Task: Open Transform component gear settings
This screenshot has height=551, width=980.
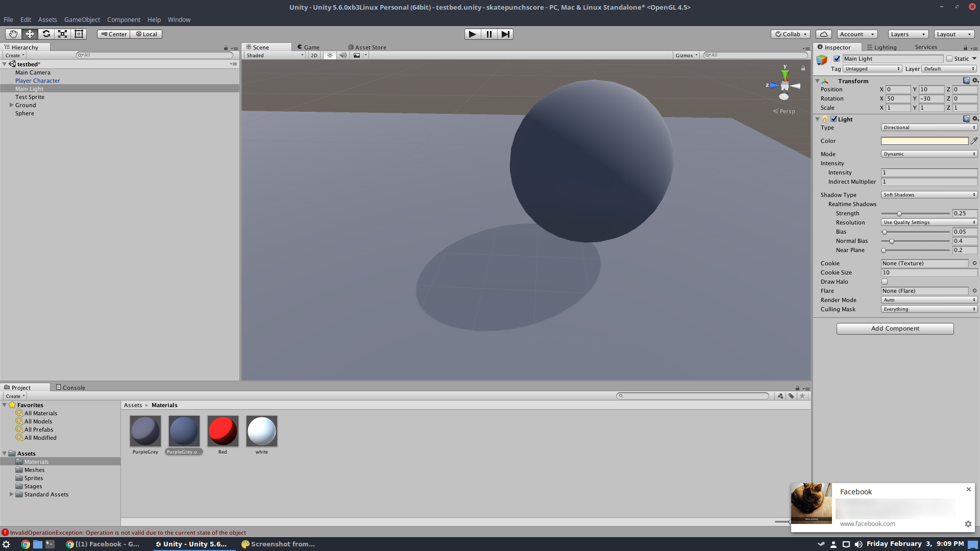Action: point(975,81)
